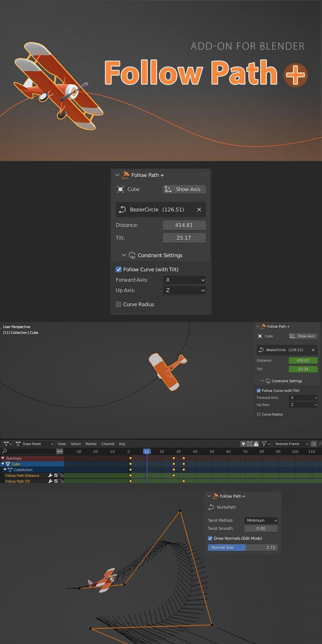Click the Cube object icon above Distance 450.83
Viewport: 322px width, 644px height.
pos(260,336)
